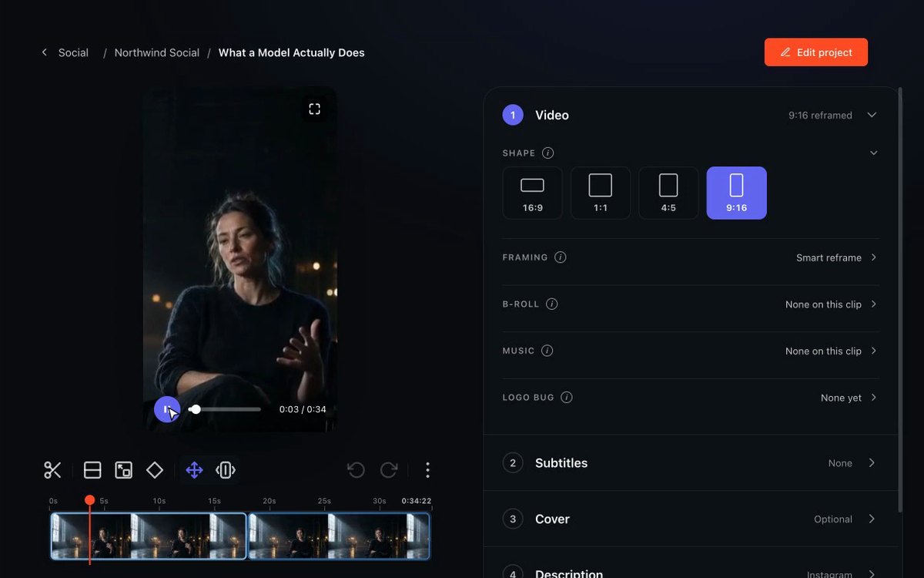
Task: Click the '9:16 reframed' status text
Action: click(x=820, y=115)
